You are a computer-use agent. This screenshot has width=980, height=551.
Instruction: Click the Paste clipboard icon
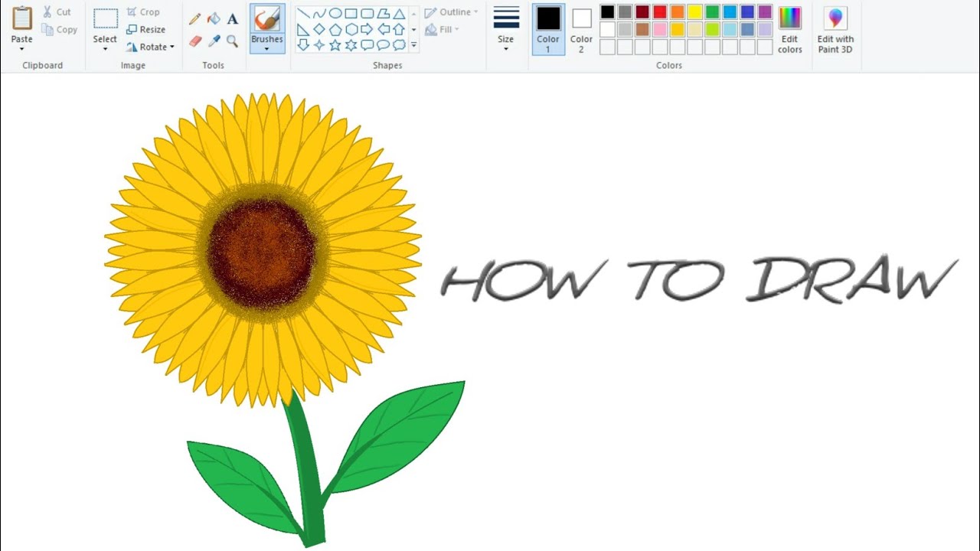click(x=22, y=18)
